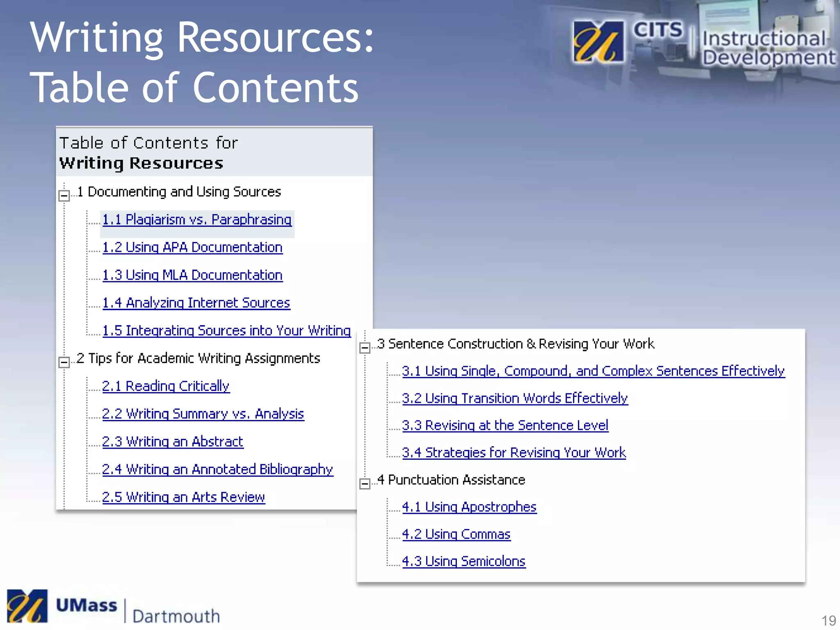
Task: Open '4.1 Using Apostrophes' link
Action: pyautogui.click(x=469, y=507)
